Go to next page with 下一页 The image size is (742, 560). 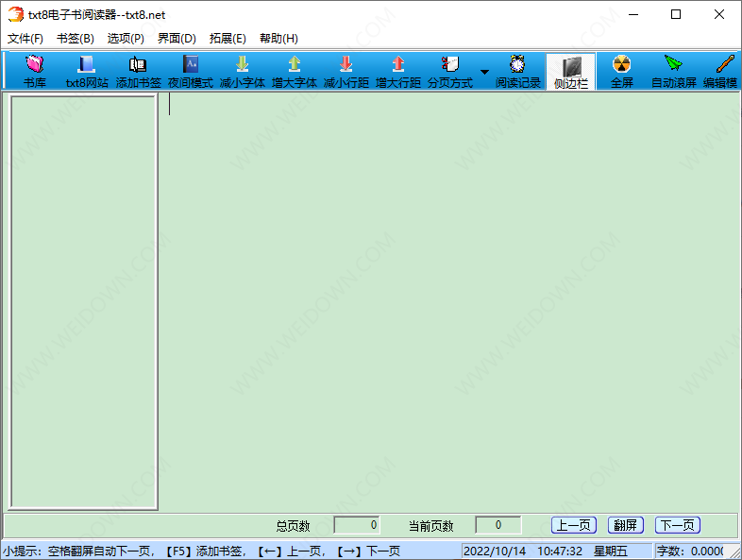[x=678, y=525]
